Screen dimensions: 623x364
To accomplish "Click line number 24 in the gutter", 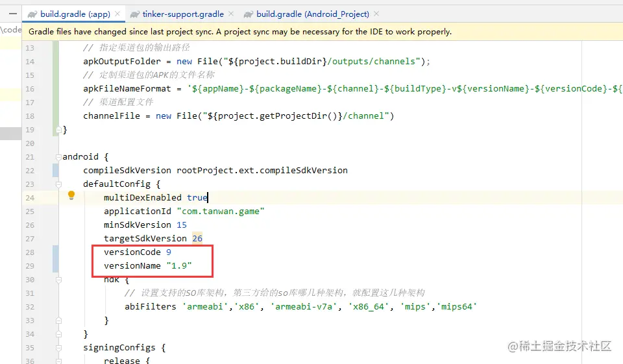I will pyautogui.click(x=30, y=198).
